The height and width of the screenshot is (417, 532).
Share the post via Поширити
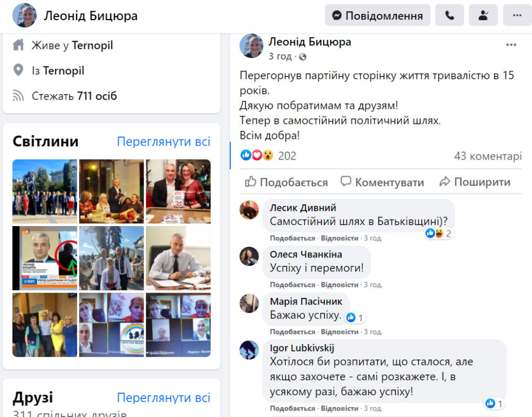pos(475,182)
